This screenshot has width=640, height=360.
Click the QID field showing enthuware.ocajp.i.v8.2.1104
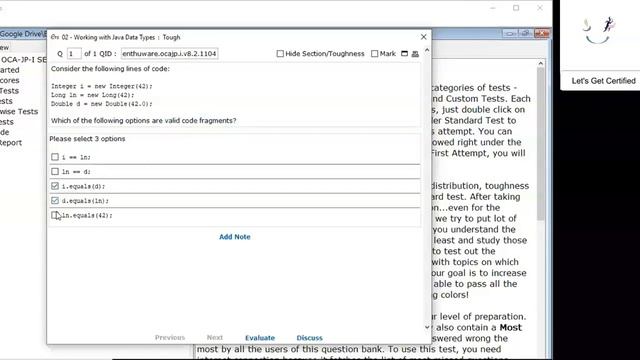point(169,53)
